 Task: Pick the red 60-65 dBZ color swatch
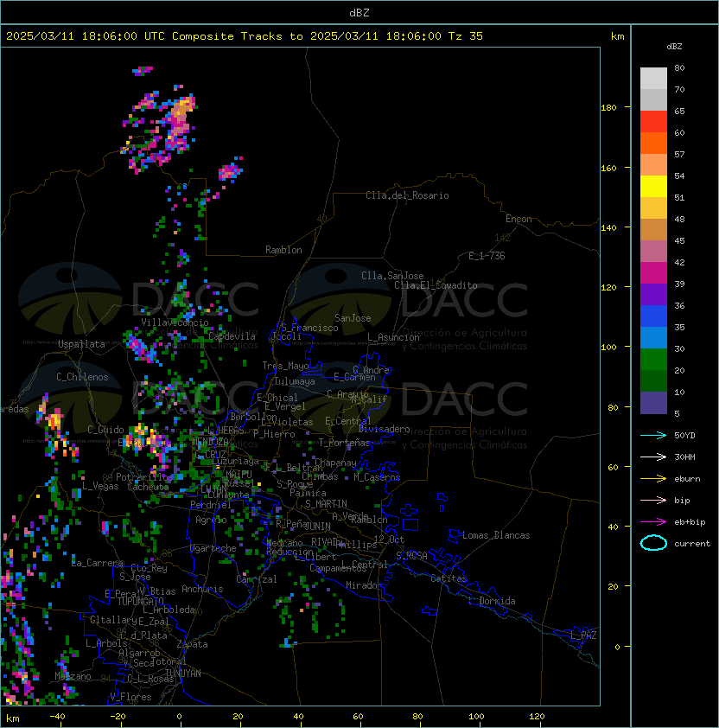pos(653,121)
